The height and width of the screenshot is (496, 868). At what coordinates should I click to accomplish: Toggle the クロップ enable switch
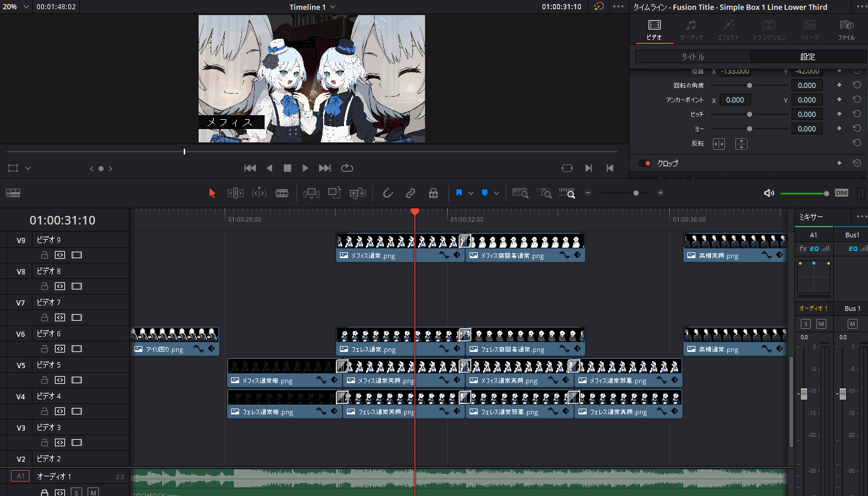click(645, 163)
